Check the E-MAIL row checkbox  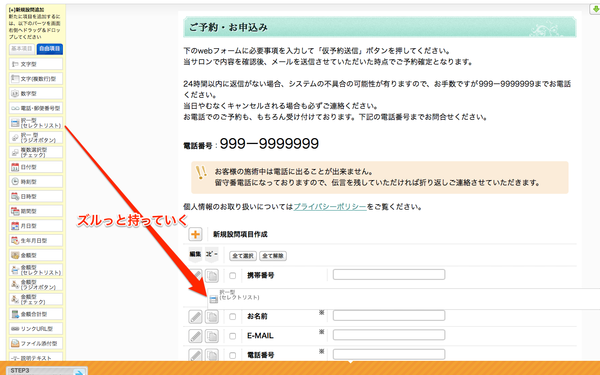click(x=232, y=336)
